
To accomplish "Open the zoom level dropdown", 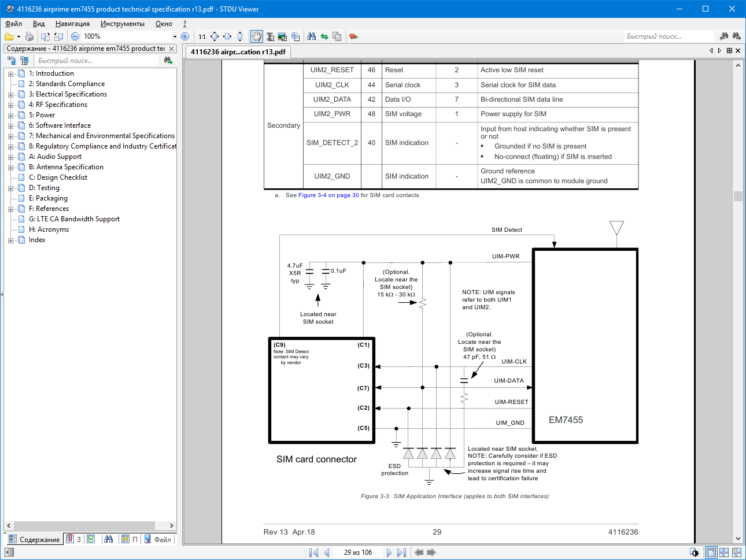I will point(175,36).
